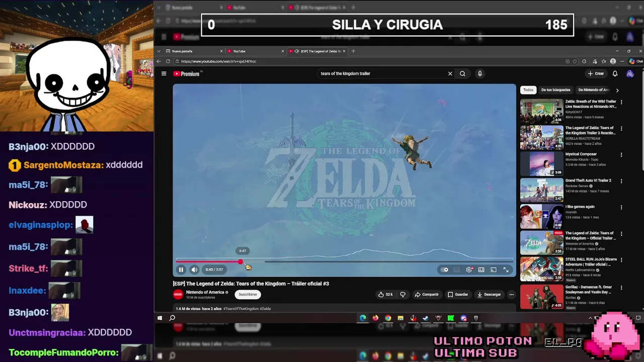This screenshot has height=362, width=644.
Task: Open options menu for 'Mystical Composer'
Action: [x=621, y=155]
